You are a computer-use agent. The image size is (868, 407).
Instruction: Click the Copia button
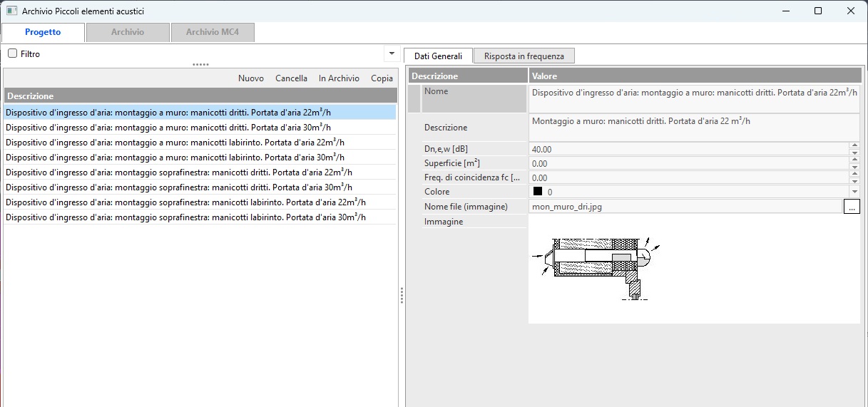382,78
